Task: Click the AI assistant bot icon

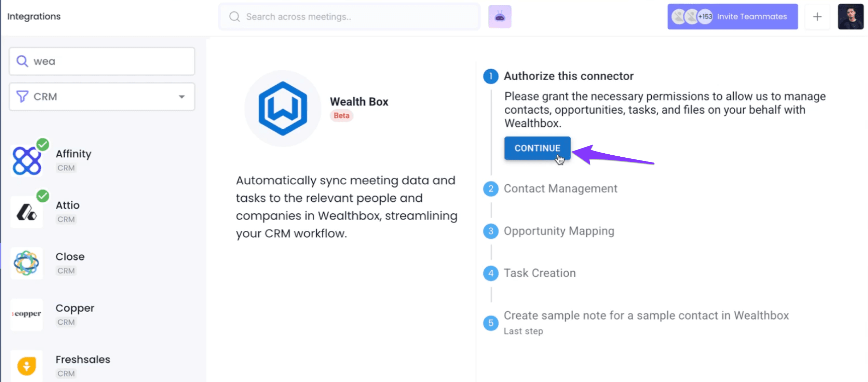Action: (500, 16)
